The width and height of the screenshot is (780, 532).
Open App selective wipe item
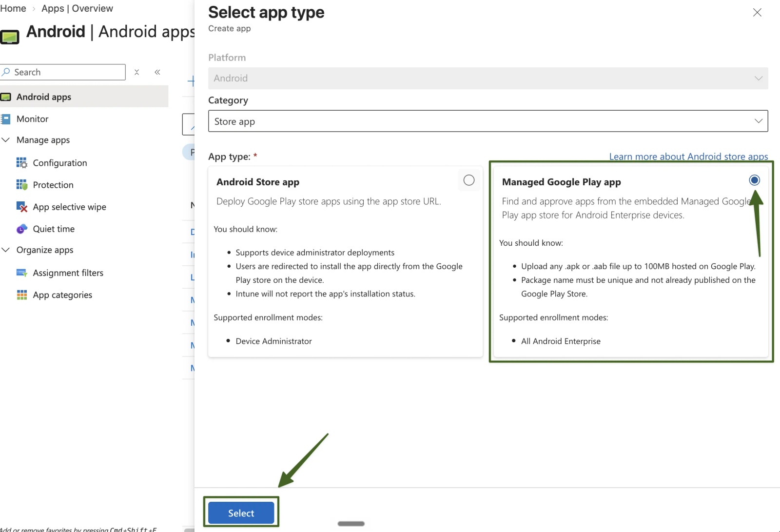pos(70,207)
